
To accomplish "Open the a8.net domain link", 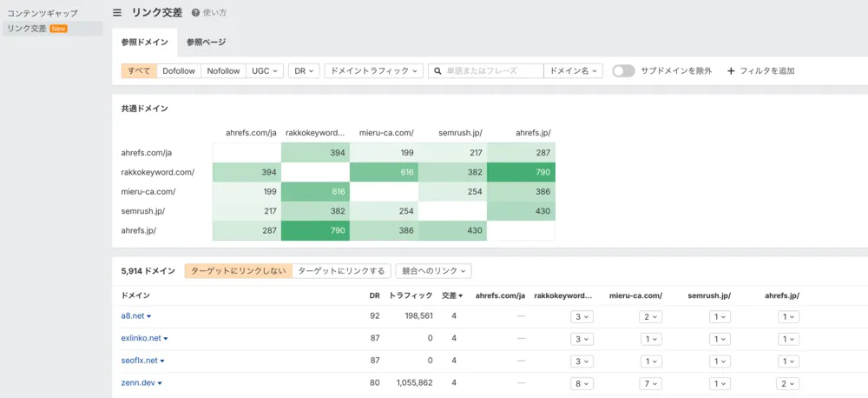I will click(132, 316).
